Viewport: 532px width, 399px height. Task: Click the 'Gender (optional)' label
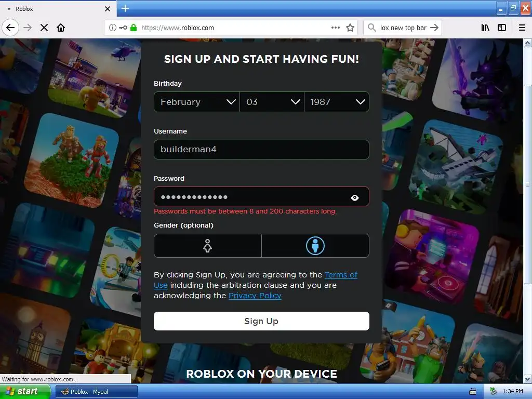[x=183, y=225]
